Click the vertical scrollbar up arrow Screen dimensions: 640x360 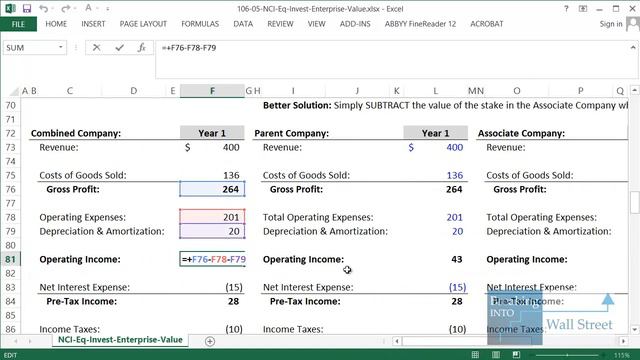634,90
